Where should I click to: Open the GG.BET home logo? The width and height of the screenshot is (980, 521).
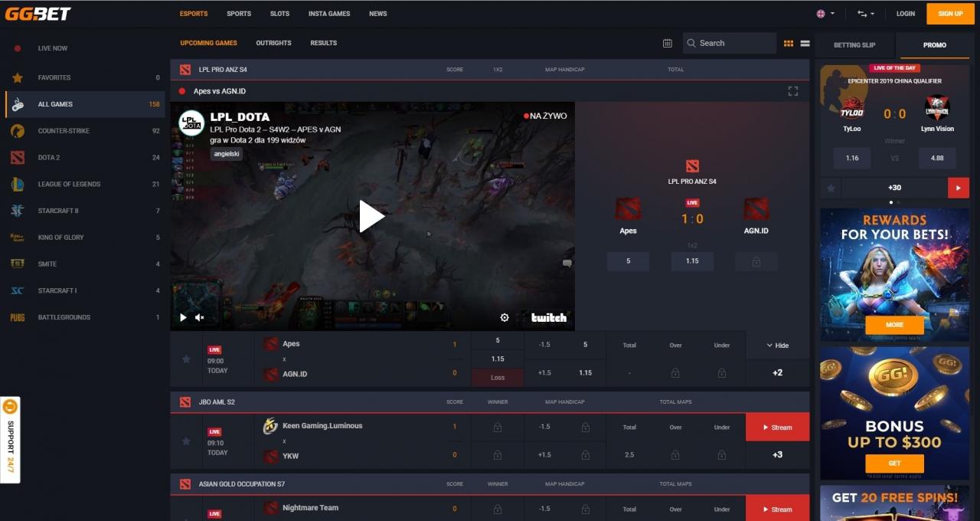coord(38,14)
